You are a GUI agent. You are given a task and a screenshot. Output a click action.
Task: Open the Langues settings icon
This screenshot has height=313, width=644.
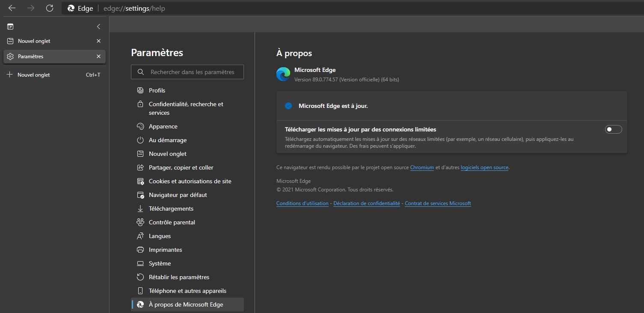pyautogui.click(x=140, y=236)
